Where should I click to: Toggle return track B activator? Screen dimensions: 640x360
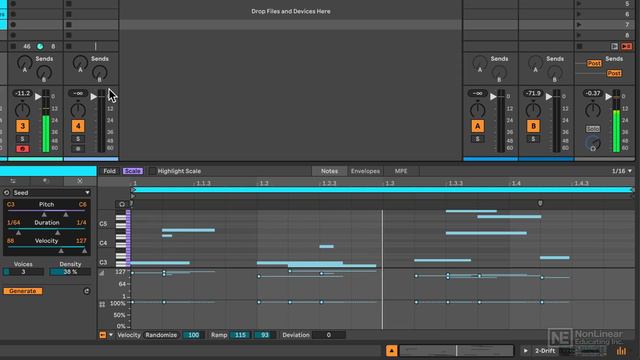coord(533,126)
